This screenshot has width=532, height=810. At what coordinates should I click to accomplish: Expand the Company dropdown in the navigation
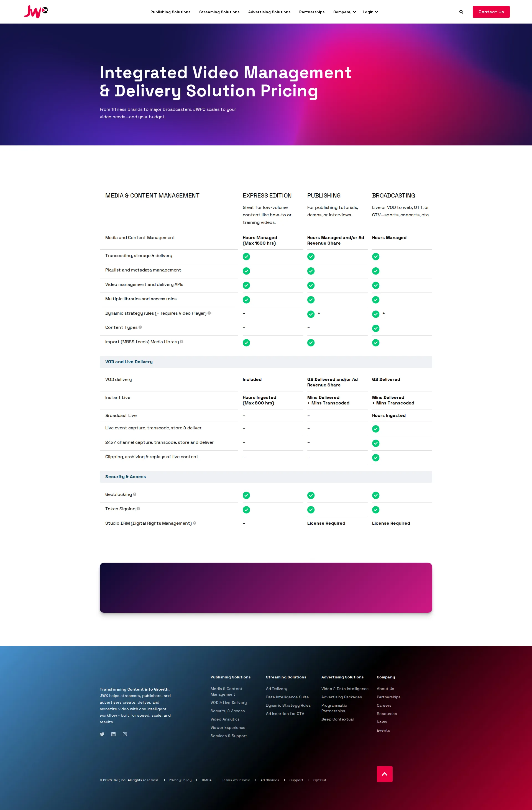[x=344, y=12]
